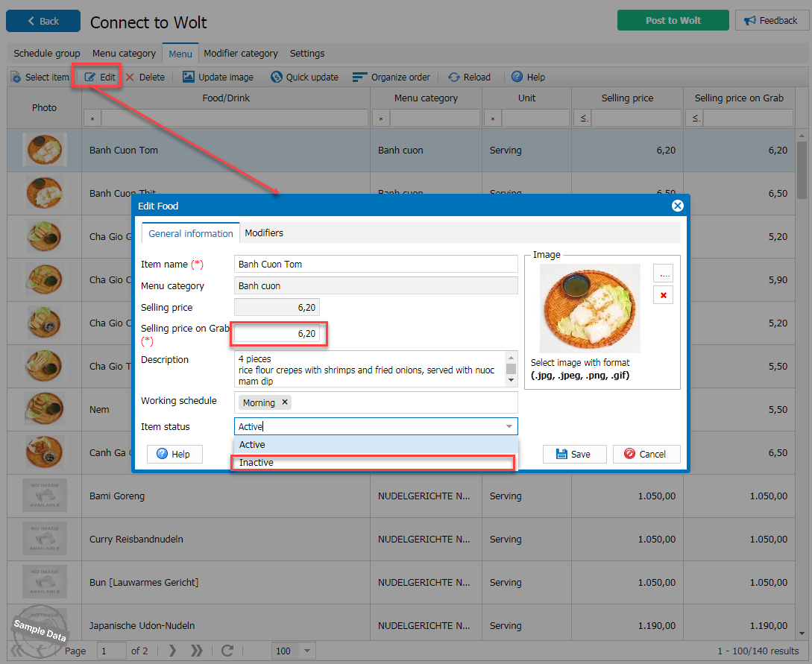Click the Food/Drink filter text box
The width and height of the screenshot is (812, 664).
pos(235,118)
